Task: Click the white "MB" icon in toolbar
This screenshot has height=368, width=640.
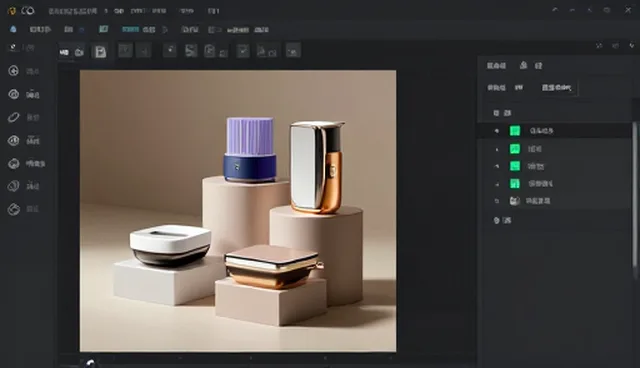Action: click(64, 52)
